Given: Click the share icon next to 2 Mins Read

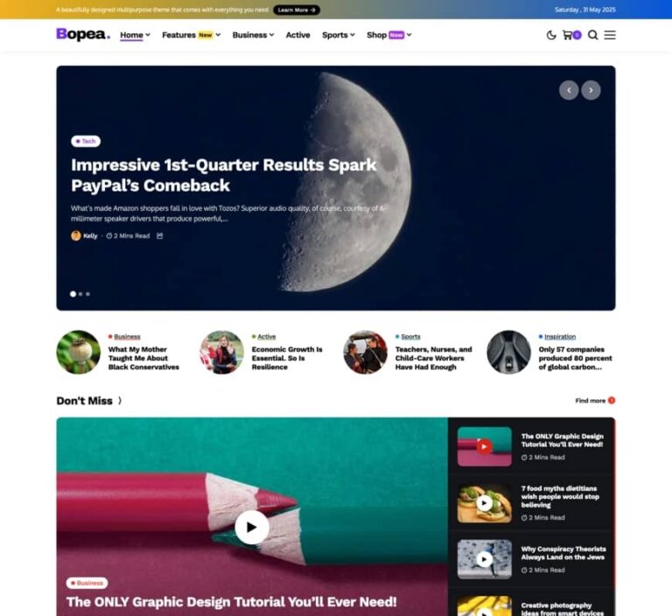Looking at the screenshot, I should pos(160,235).
